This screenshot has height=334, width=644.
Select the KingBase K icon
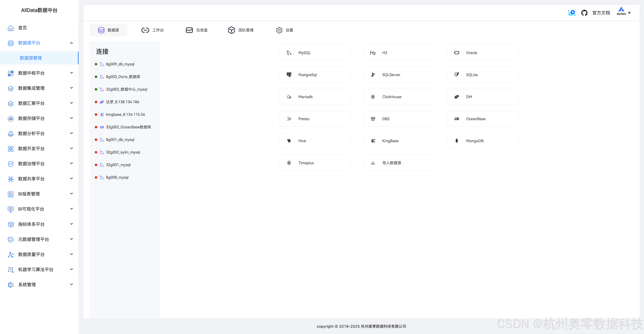pos(373,141)
